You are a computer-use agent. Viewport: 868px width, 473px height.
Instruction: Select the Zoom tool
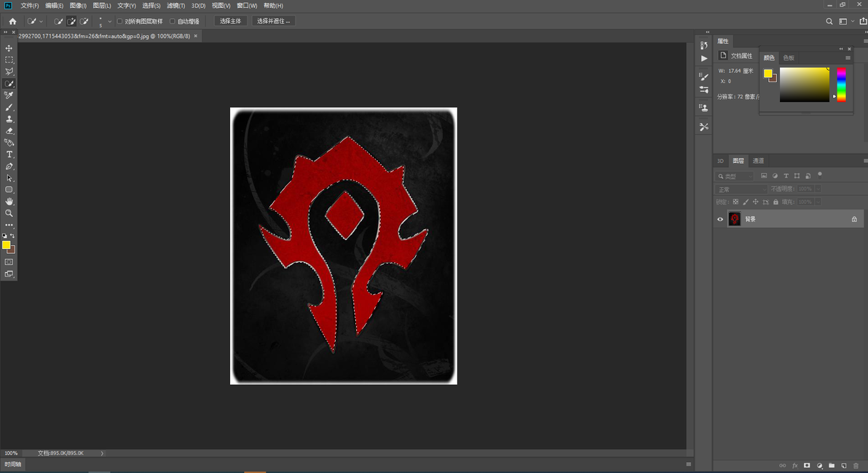click(x=9, y=213)
